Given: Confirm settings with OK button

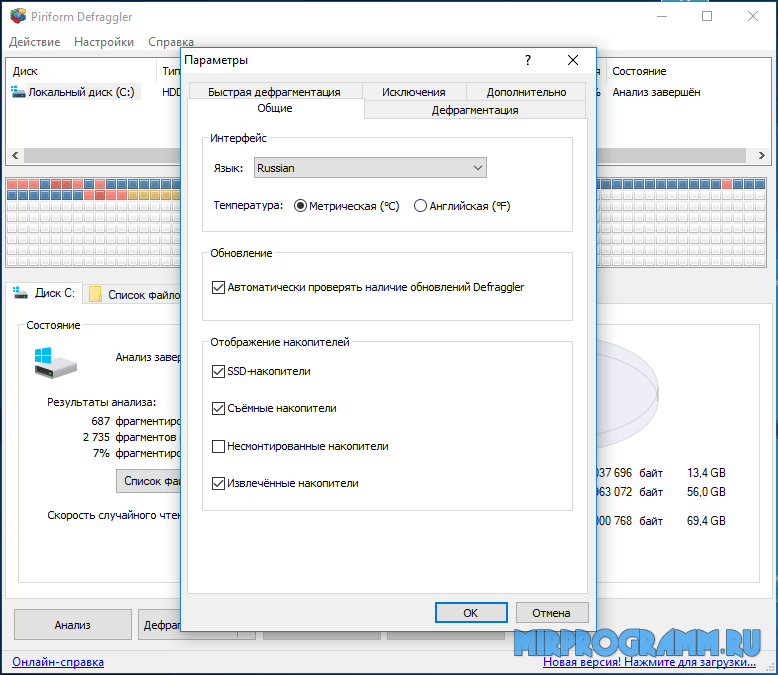Looking at the screenshot, I should [x=471, y=612].
